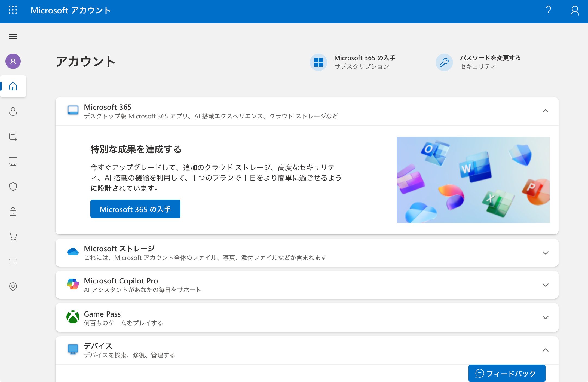588x382 pixels.
Task: Click the Copilot Pro colorful icon
Action: click(73, 284)
